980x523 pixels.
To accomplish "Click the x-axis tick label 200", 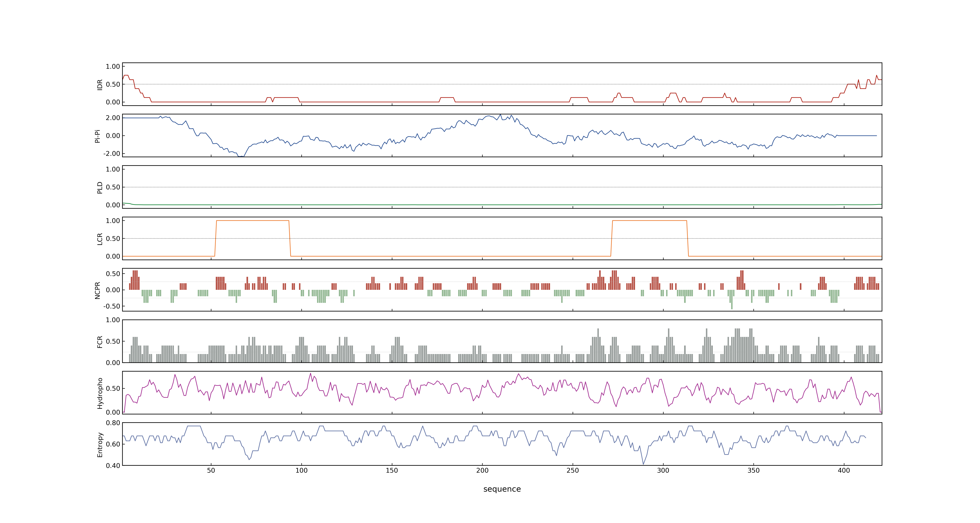I will coord(482,470).
